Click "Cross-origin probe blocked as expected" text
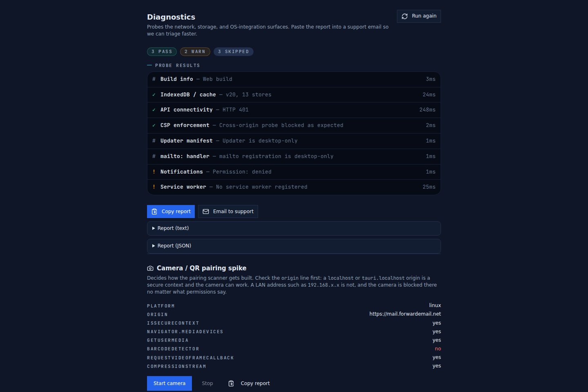Viewport: 588px width, 392px height. (281, 125)
